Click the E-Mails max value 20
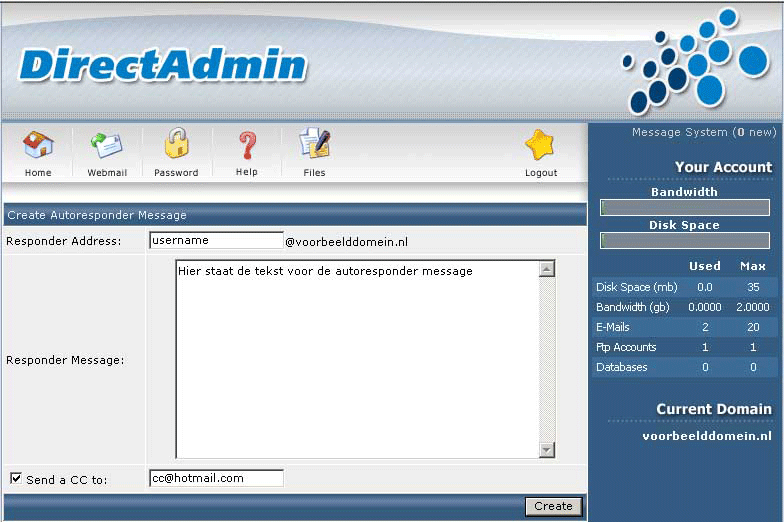 point(753,327)
